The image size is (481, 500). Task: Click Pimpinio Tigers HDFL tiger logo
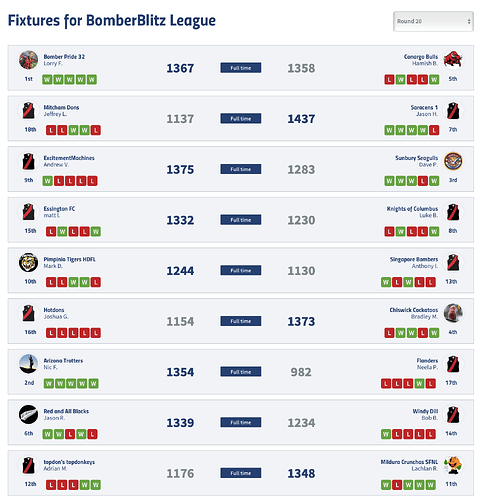pyautogui.click(x=28, y=263)
